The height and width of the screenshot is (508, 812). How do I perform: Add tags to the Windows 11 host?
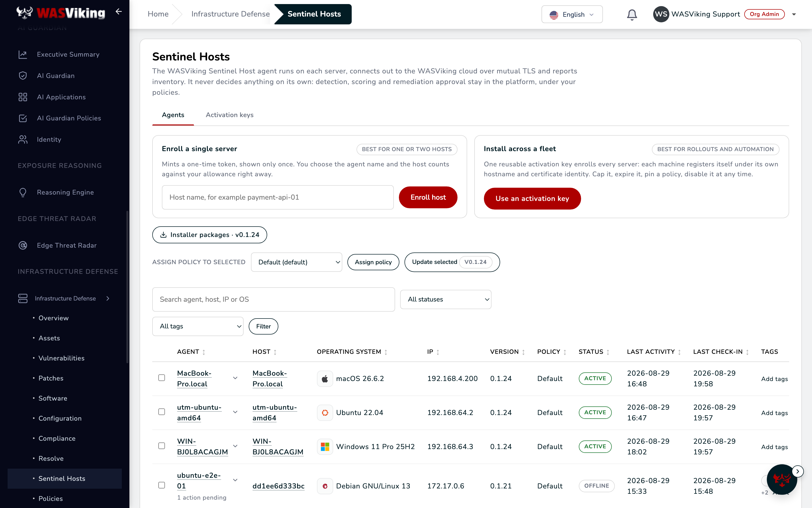774,447
